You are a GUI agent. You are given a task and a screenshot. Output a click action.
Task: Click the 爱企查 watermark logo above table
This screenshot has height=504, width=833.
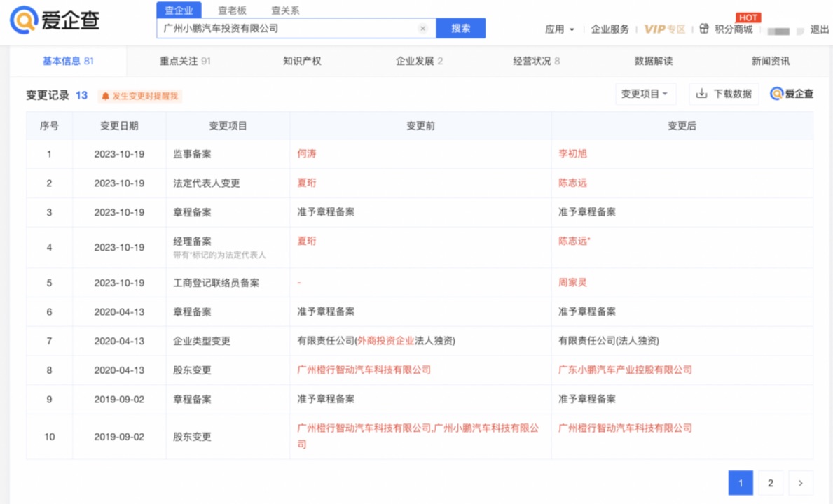792,94
